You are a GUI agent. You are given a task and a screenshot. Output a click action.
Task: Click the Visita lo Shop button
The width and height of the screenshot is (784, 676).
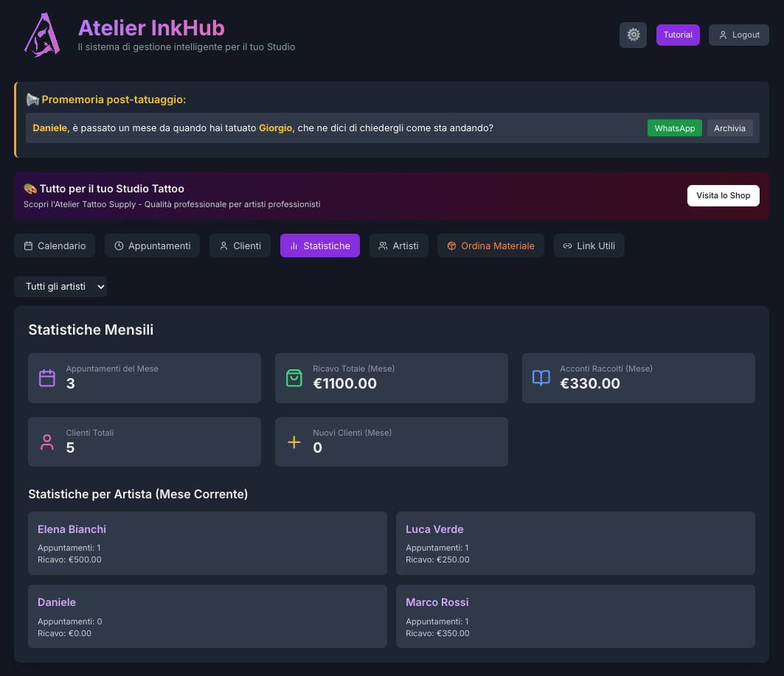723,195
